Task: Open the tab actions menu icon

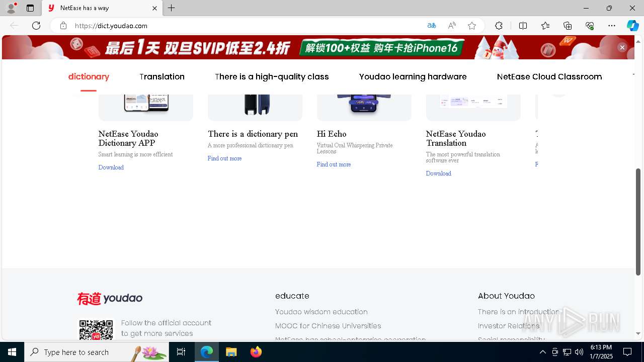Action: coord(30,8)
